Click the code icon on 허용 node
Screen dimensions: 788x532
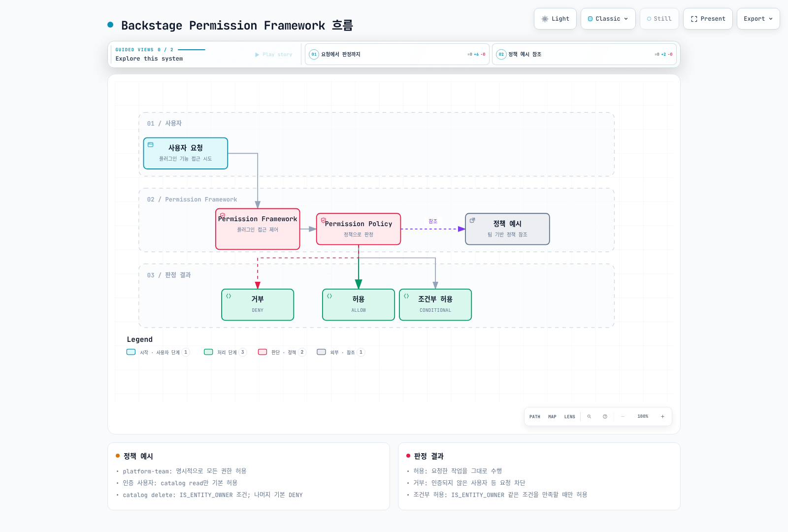pyautogui.click(x=329, y=296)
